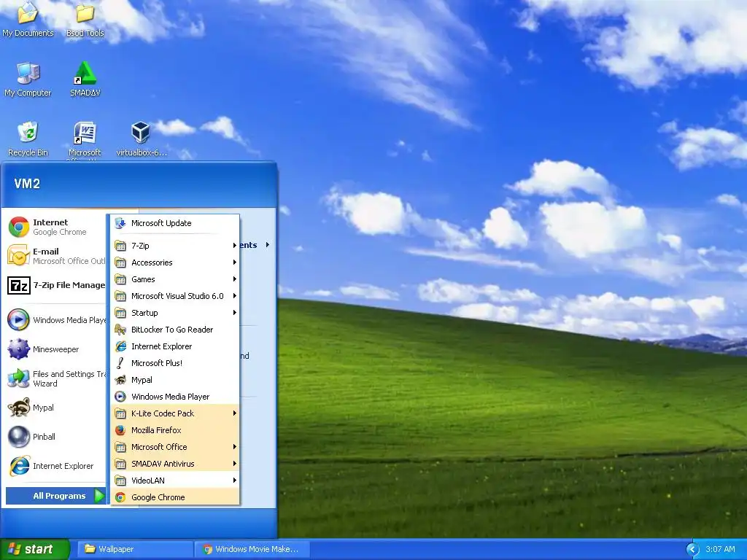Image resolution: width=747 pixels, height=560 pixels.
Task: Click Mypal icon in All Programs list
Action: click(x=120, y=379)
